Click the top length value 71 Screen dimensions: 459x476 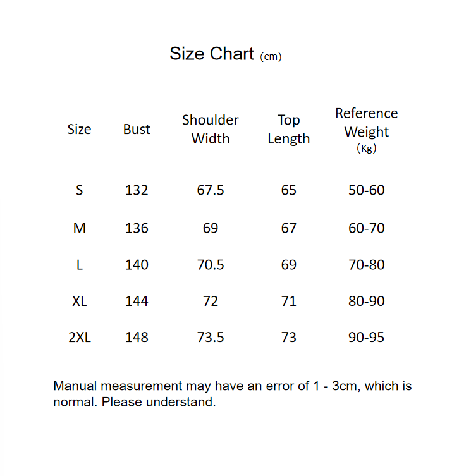(x=289, y=302)
